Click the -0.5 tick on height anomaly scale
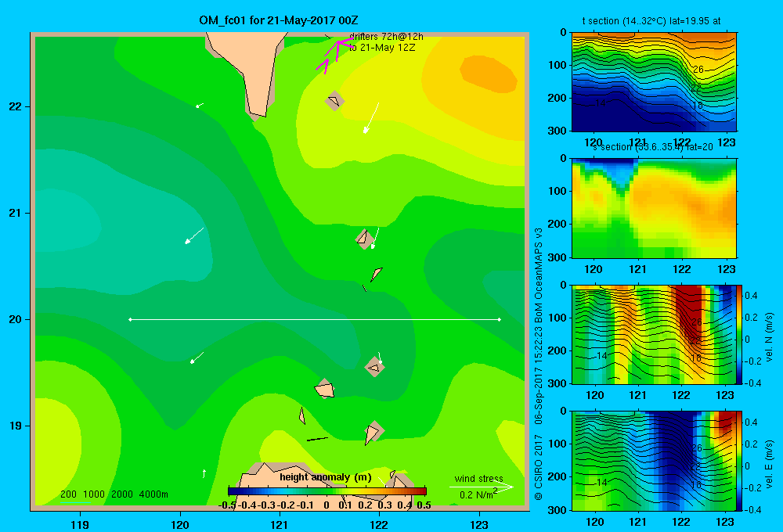 227,505
